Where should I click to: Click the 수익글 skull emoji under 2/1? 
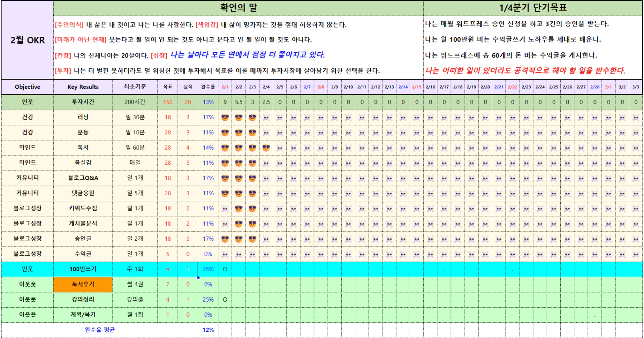pyautogui.click(x=225, y=254)
